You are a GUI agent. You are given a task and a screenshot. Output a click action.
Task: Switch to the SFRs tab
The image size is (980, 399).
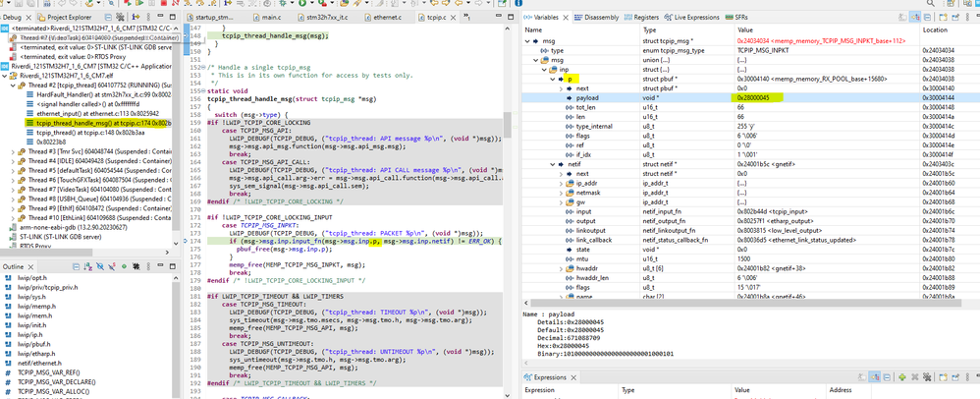[736, 17]
